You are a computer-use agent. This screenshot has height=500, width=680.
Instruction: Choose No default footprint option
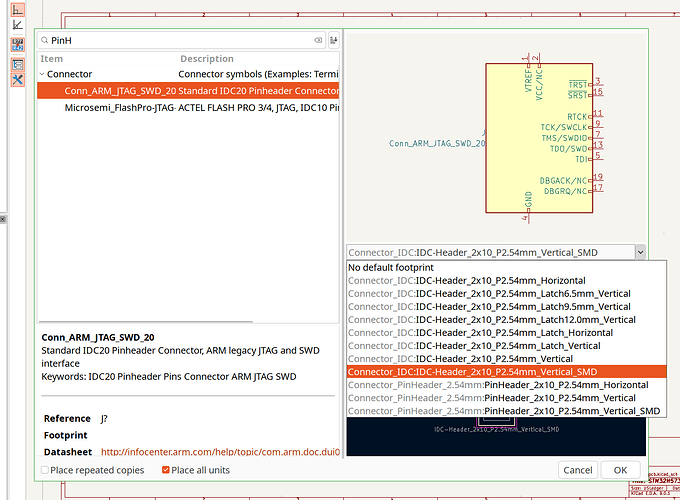point(506,268)
